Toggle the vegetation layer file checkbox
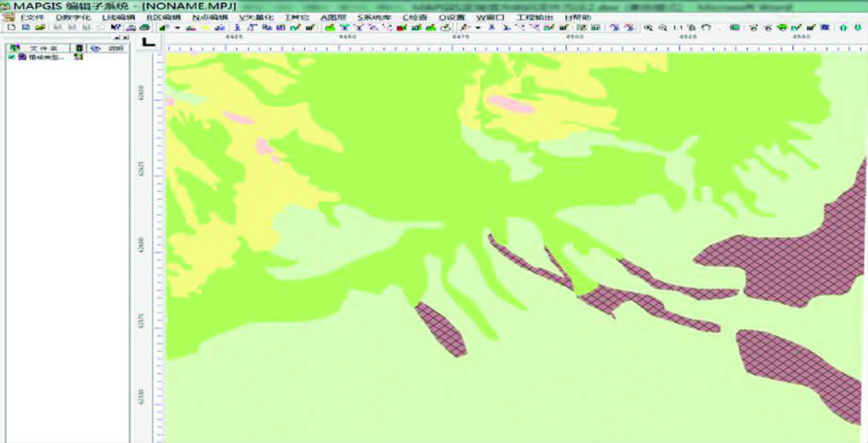The height and width of the screenshot is (443, 868). pos(11,57)
